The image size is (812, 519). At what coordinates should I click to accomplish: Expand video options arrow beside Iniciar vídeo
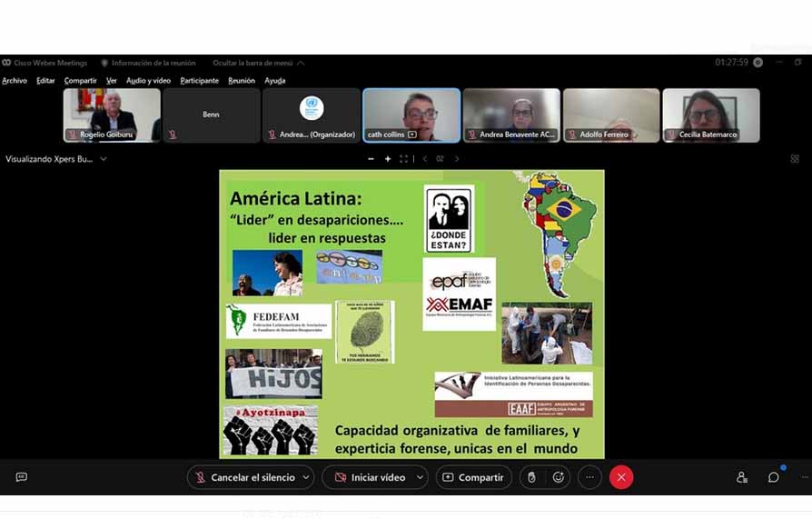420,477
